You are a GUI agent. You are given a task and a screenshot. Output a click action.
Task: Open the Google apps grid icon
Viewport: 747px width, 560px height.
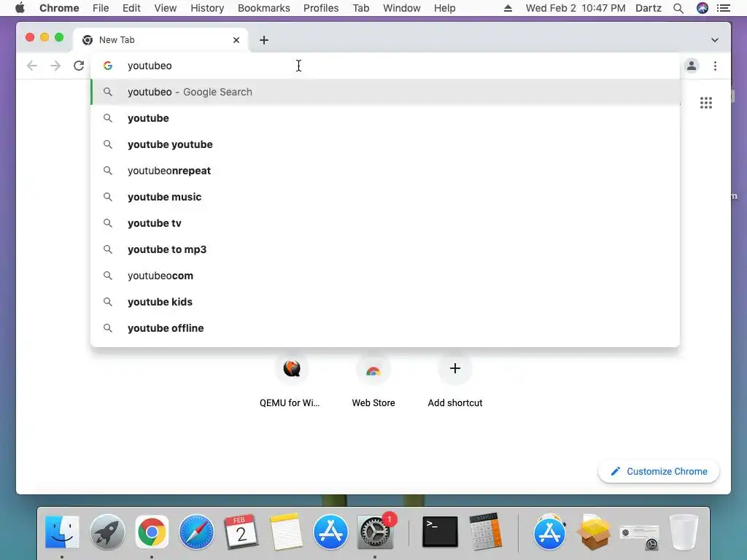[x=706, y=103]
